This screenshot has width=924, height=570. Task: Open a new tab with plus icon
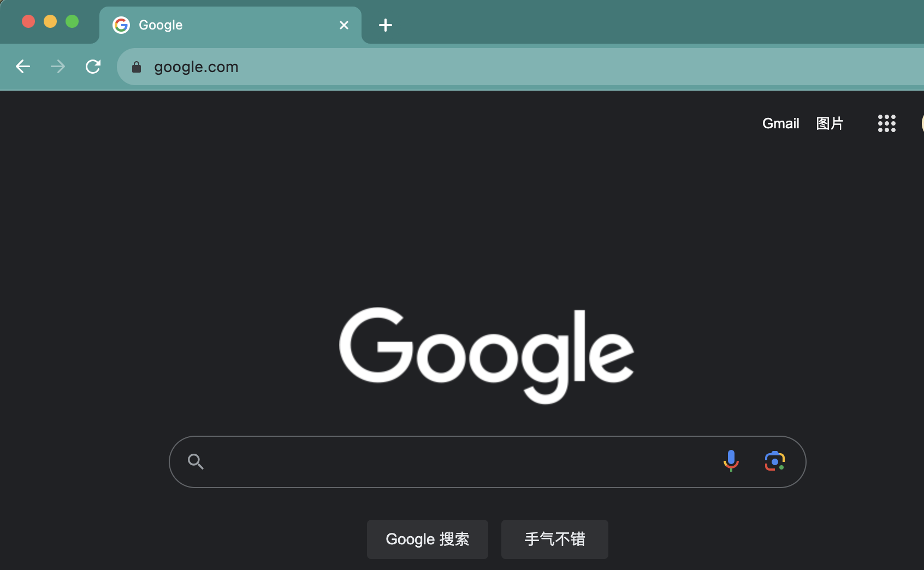(386, 25)
